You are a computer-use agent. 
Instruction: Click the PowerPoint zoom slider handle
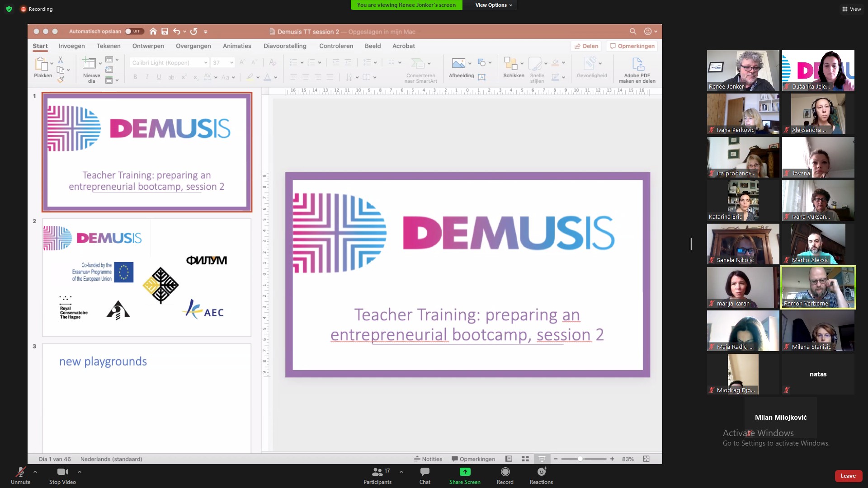click(580, 459)
